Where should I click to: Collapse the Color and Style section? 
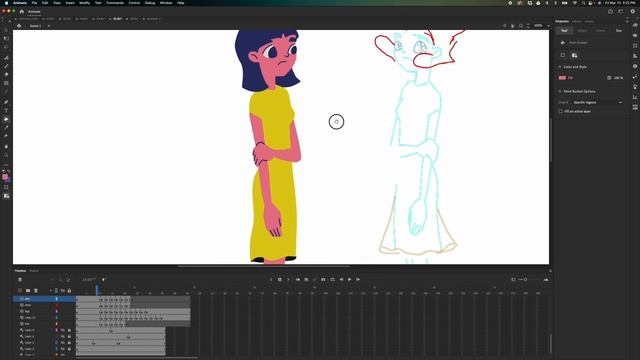560,67
